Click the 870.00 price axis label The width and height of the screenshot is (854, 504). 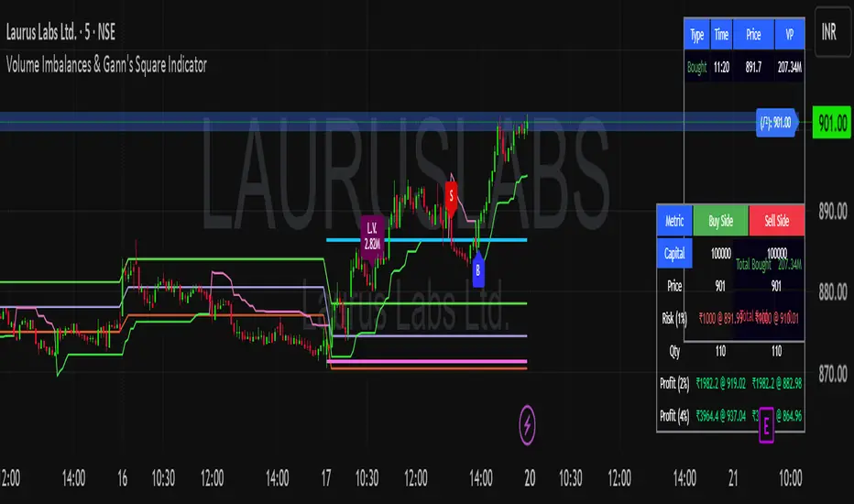click(833, 374)
